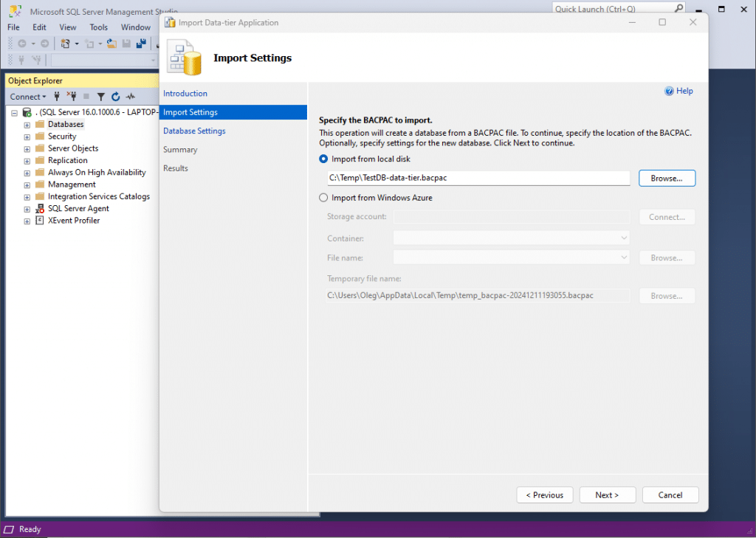Click the Help question-mark icon in the dialog

(669, 91)
